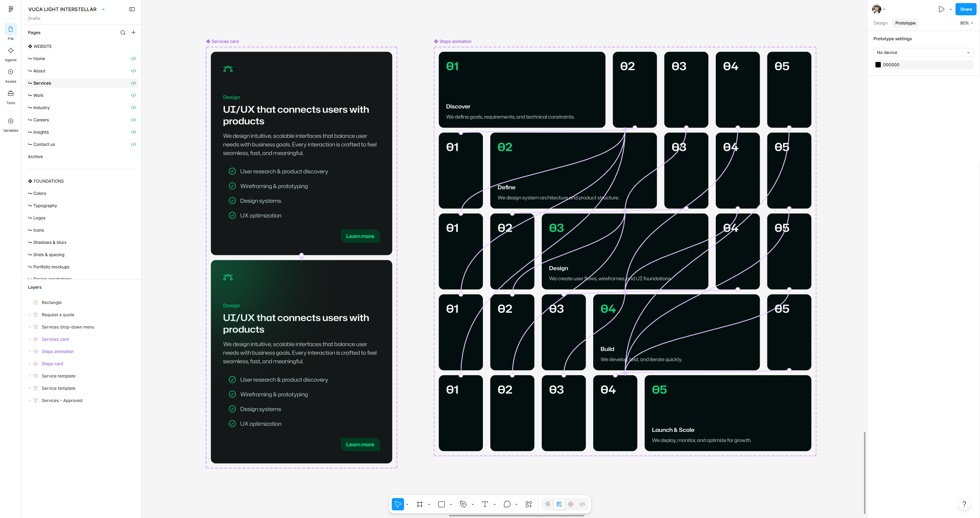Screen dimensions: 980x518
Task: Click the code icon next to Careers page
Action: [x=134, y=120]
